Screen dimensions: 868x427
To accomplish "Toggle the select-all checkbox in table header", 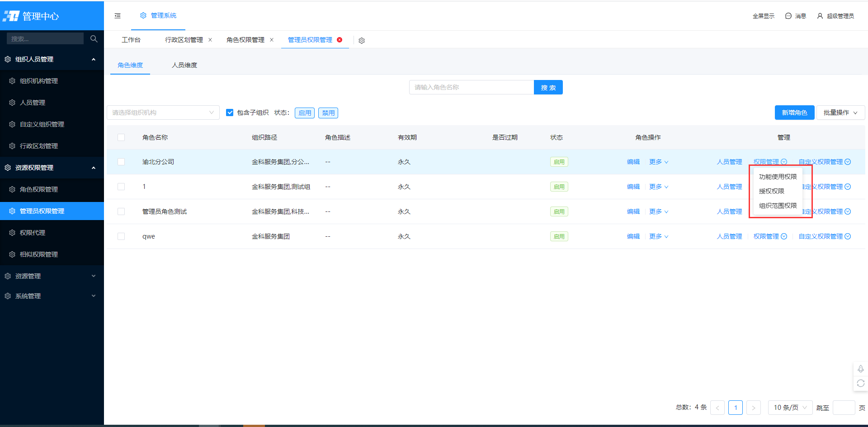I will click(x=121, y=137).
